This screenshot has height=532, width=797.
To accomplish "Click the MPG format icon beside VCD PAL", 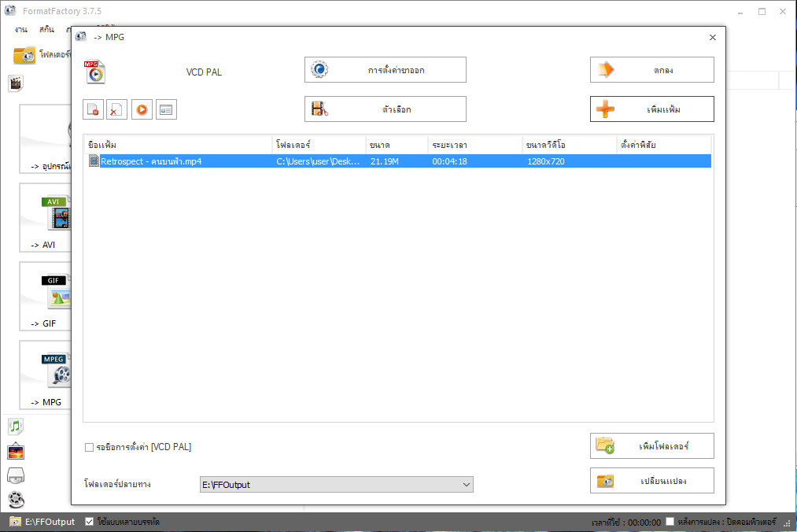I will tap(94, 72).
